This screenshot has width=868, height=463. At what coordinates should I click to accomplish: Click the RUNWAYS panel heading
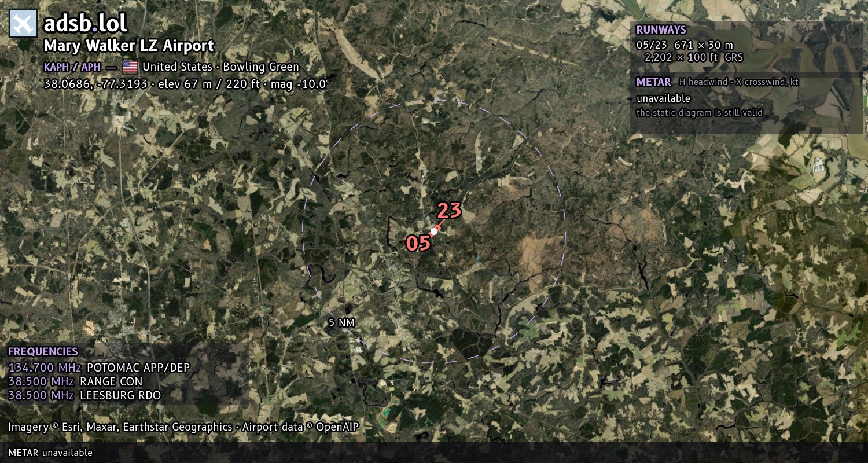coord(661,30)
